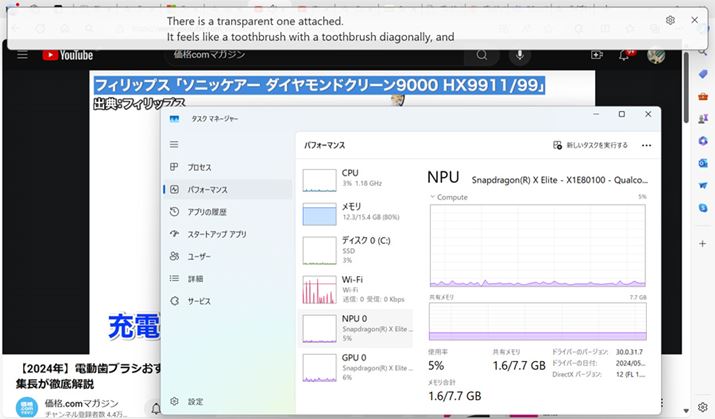715x419 pixels.
Task: Open the Task Manager hamburger navigation menu
Action: point(175,145)
